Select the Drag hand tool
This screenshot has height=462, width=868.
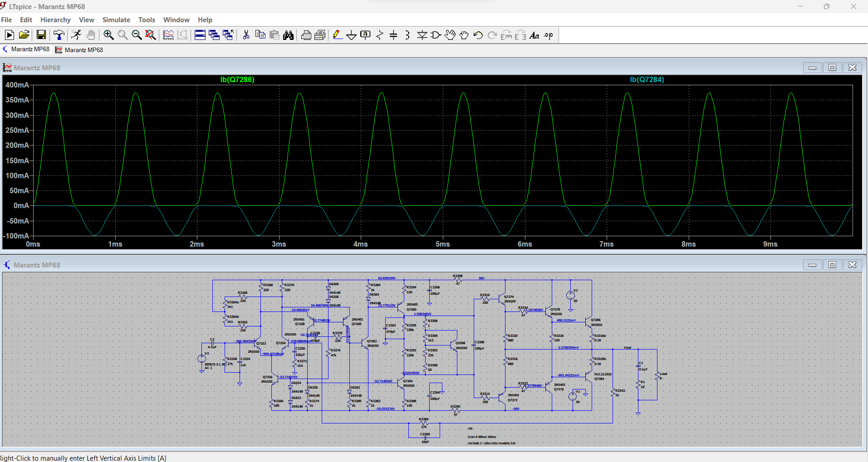pos(464,35)
